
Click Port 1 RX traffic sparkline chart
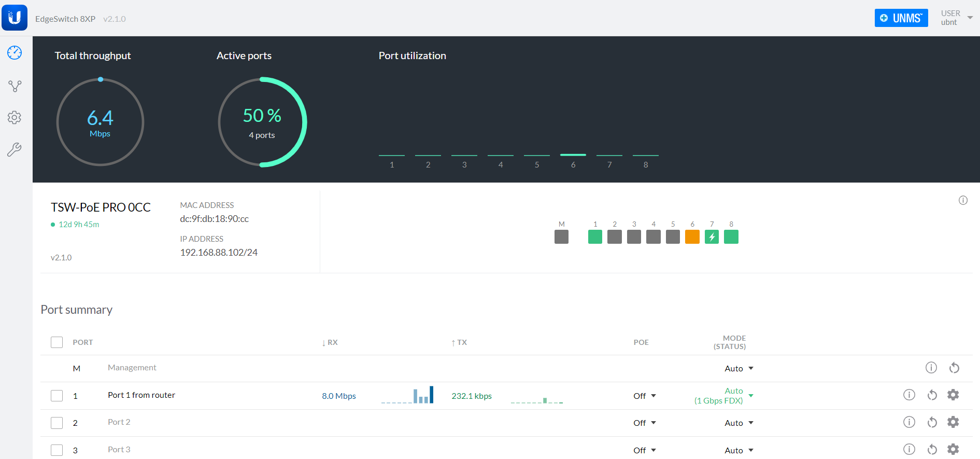tap(407, 395)
